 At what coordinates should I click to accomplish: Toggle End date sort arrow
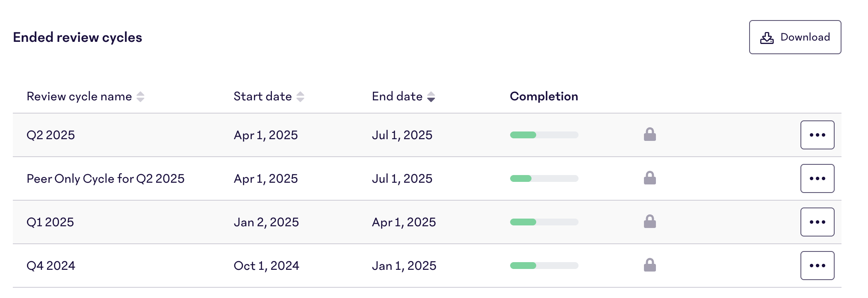point(431,97)
